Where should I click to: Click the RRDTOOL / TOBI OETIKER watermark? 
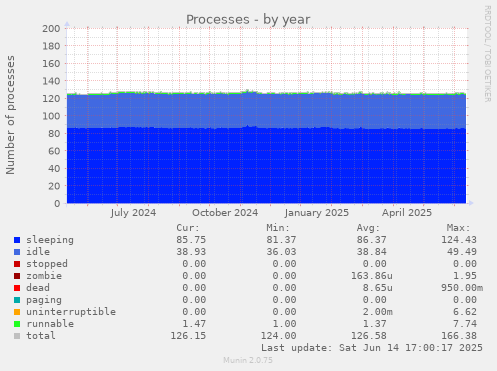pos(487,54)
